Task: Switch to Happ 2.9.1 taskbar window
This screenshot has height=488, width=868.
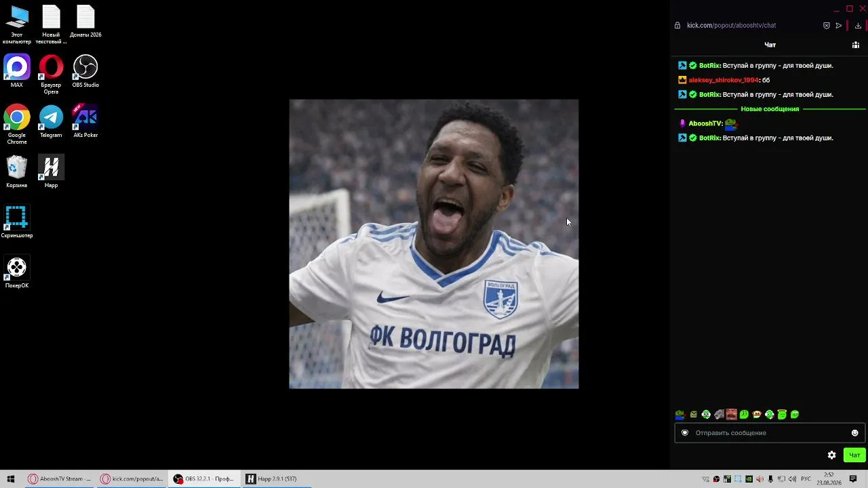Action: point(277,479)
